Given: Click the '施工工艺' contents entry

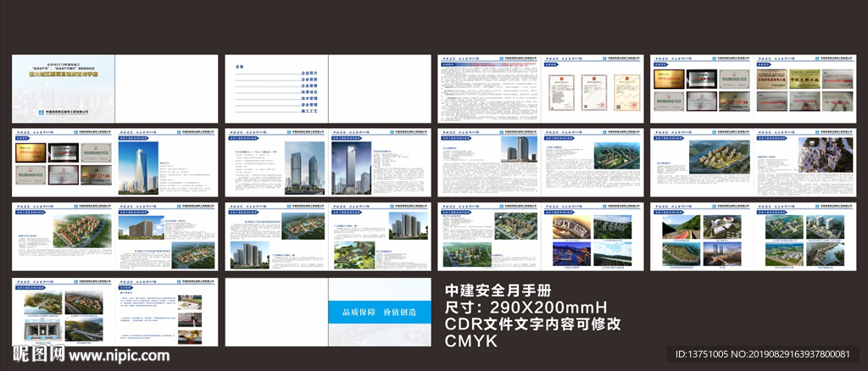Looking at the screenshot, I should click(309, 111).
